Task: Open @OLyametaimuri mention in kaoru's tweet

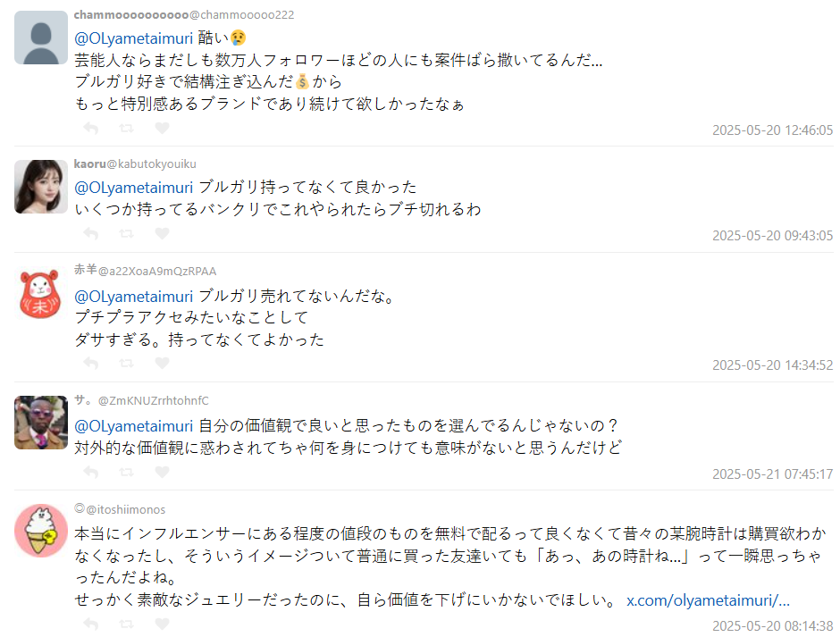Action: click(x=134, y=187)
